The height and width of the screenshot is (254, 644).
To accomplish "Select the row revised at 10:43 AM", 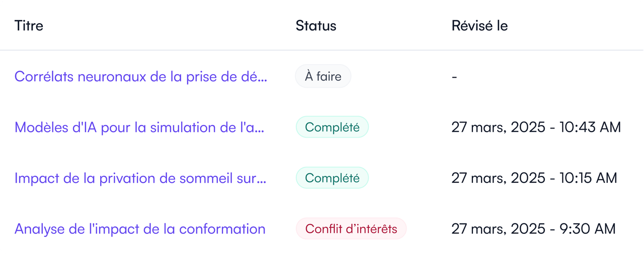I will coord(322,127).
